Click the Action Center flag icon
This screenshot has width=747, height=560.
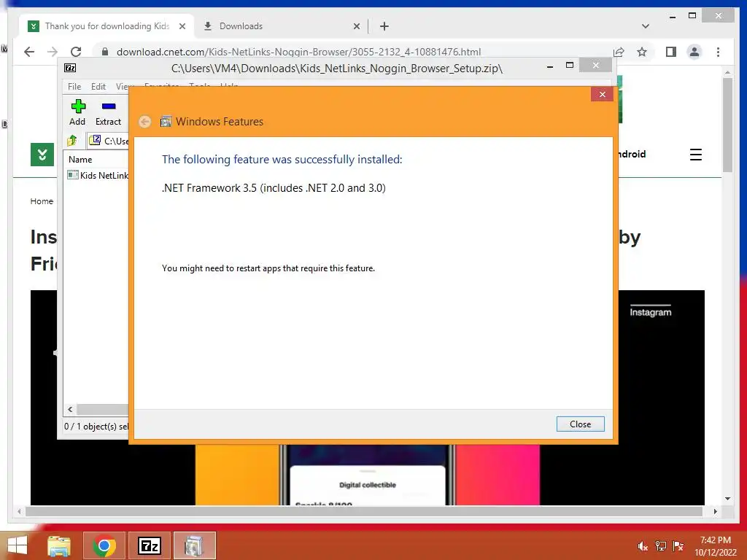pos(678,546)
